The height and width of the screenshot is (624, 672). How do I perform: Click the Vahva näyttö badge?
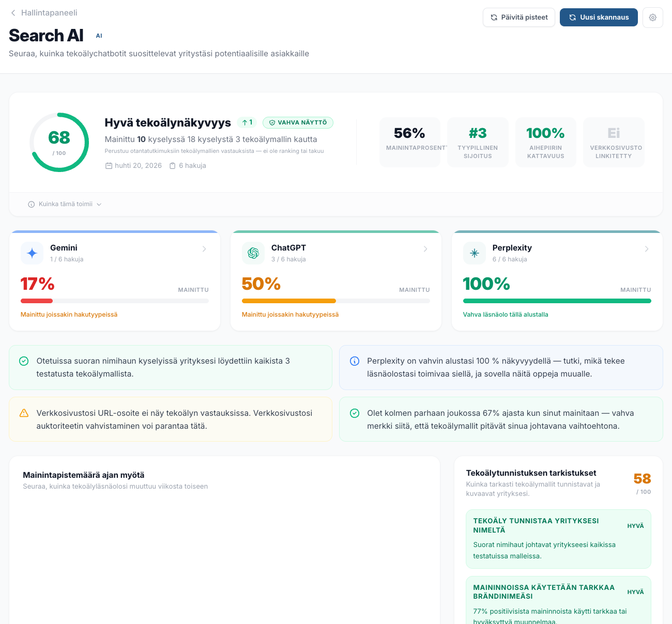[x=298, y=122]
